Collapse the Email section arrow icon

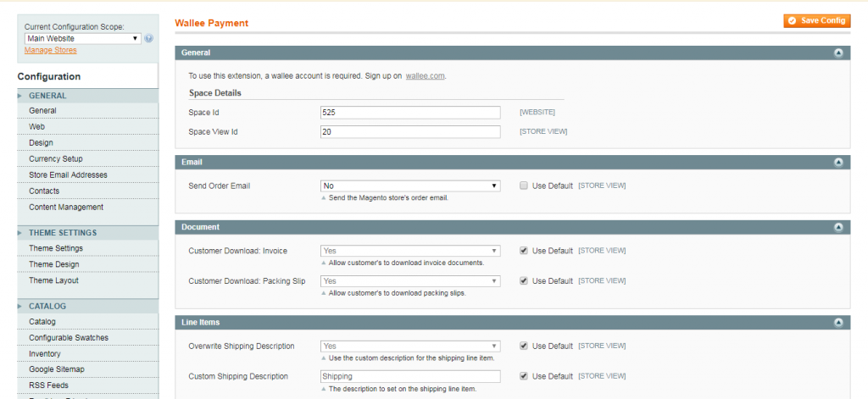click(838, 163)
